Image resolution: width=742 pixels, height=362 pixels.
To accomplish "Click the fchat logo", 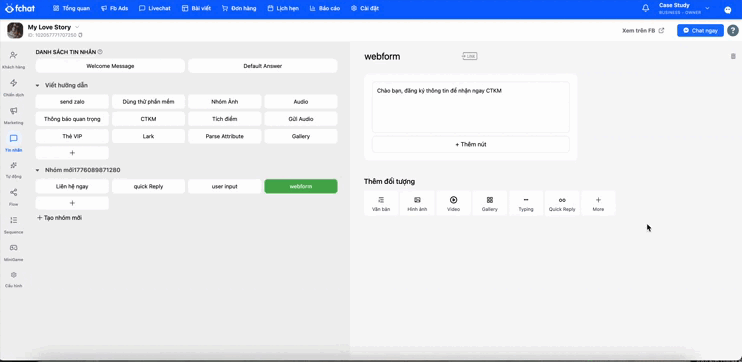I will point(20,8).
